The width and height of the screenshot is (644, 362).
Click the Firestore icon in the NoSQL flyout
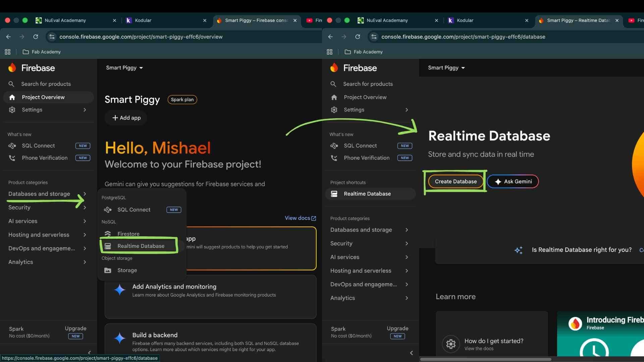(x=108, y=234)
